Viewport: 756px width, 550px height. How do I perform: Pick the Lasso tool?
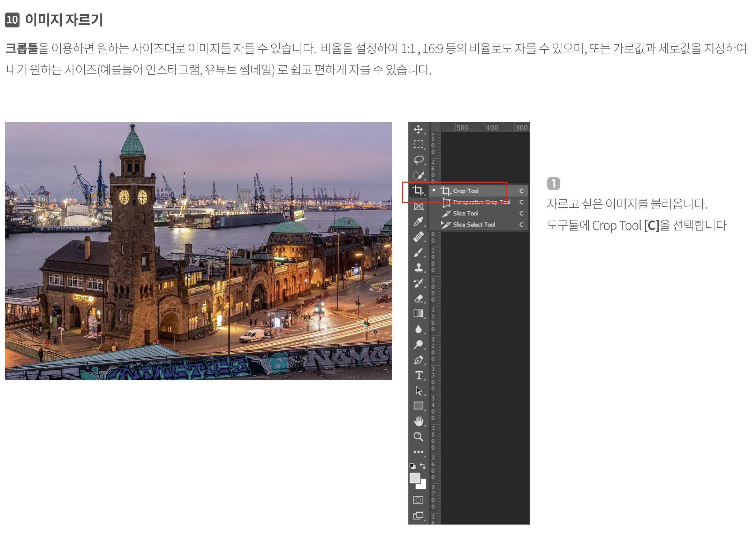tap(418, 160)
